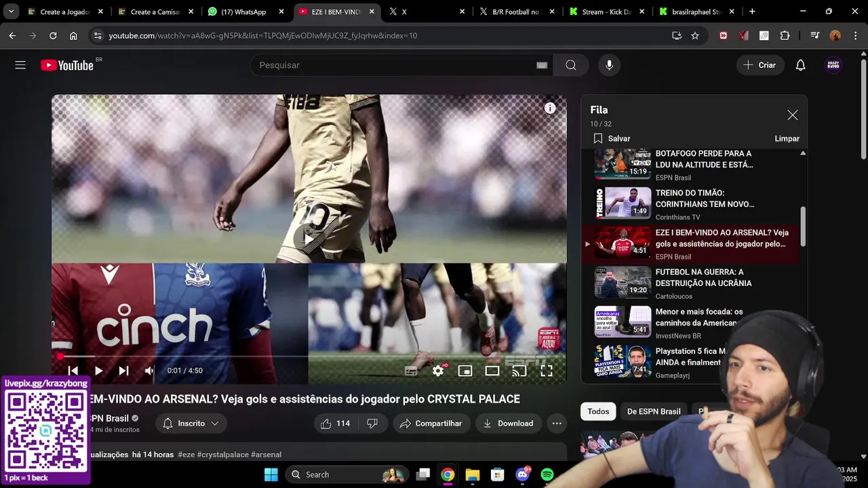Screen dimensions: 868x488
Task: Open the notifications bell
Action: [x=800, y=65]
